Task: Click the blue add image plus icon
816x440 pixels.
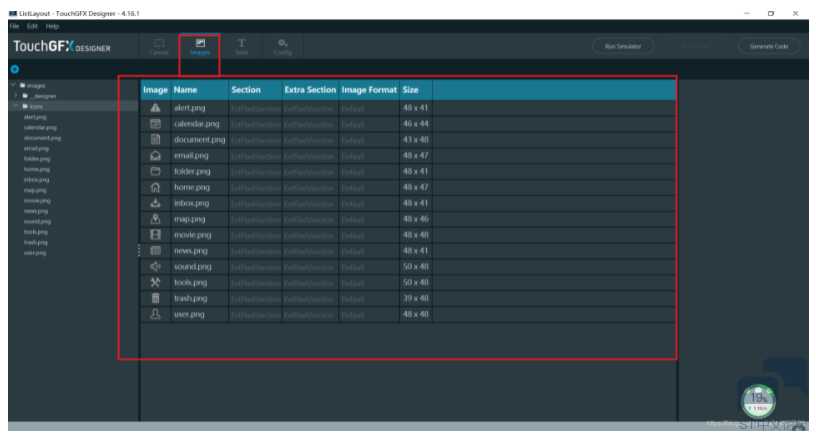Action: click(x=15, y=69)
